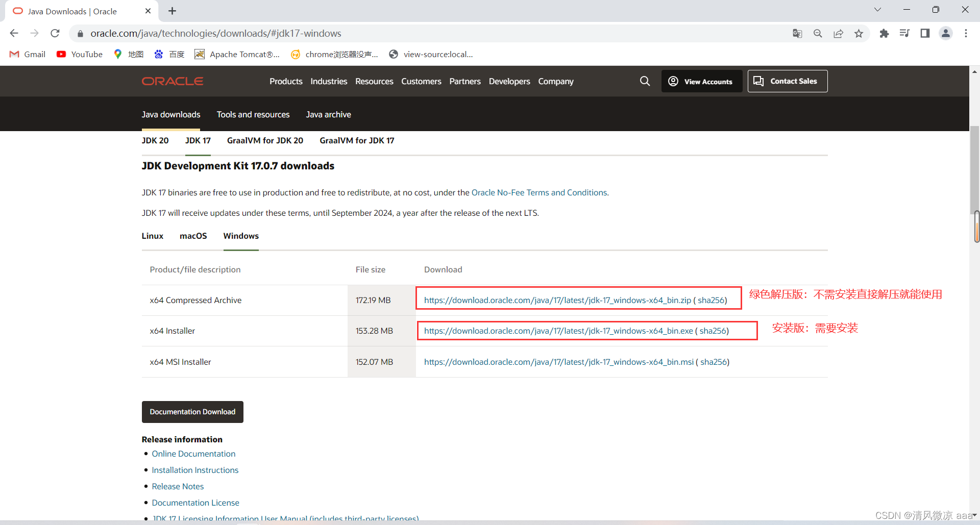Viewport: 980px width, 525px height.
Task: Open the Apache Tomcat bookmark
Action: point(237,54)
